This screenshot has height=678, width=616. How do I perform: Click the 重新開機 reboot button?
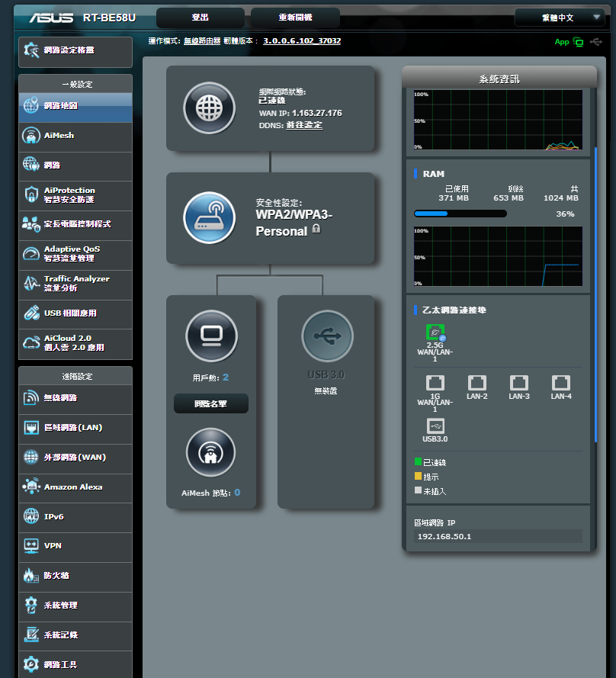(x=295, y=18)
